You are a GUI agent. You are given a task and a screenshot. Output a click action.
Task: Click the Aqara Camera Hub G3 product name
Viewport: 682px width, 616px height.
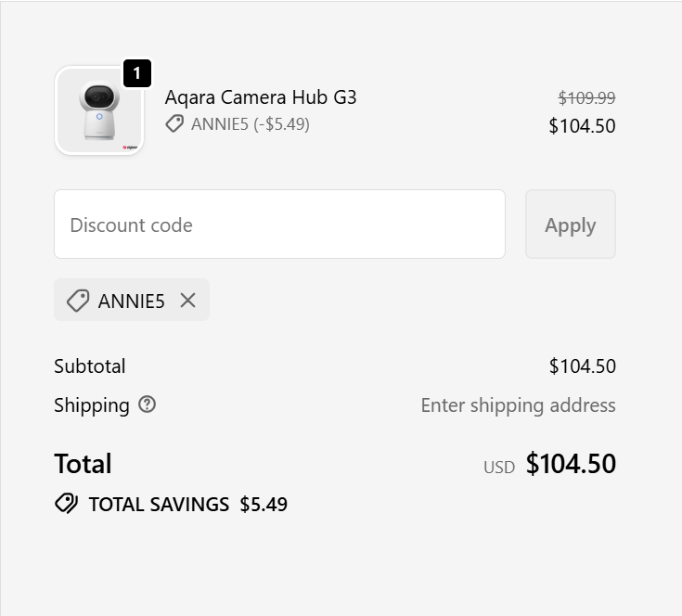[261, 97]
